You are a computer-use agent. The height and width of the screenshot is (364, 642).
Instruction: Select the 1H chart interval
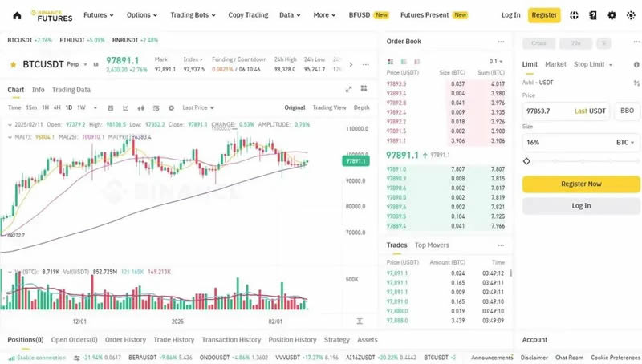[45, 107]
